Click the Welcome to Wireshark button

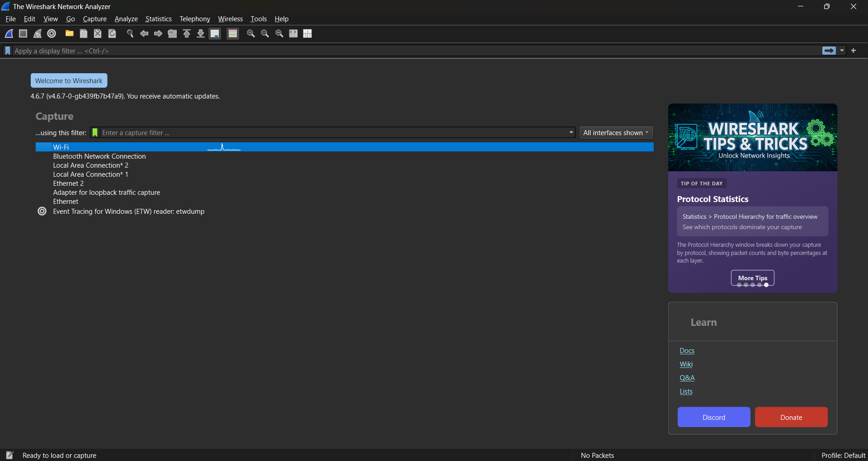click(x=69, y=81)
